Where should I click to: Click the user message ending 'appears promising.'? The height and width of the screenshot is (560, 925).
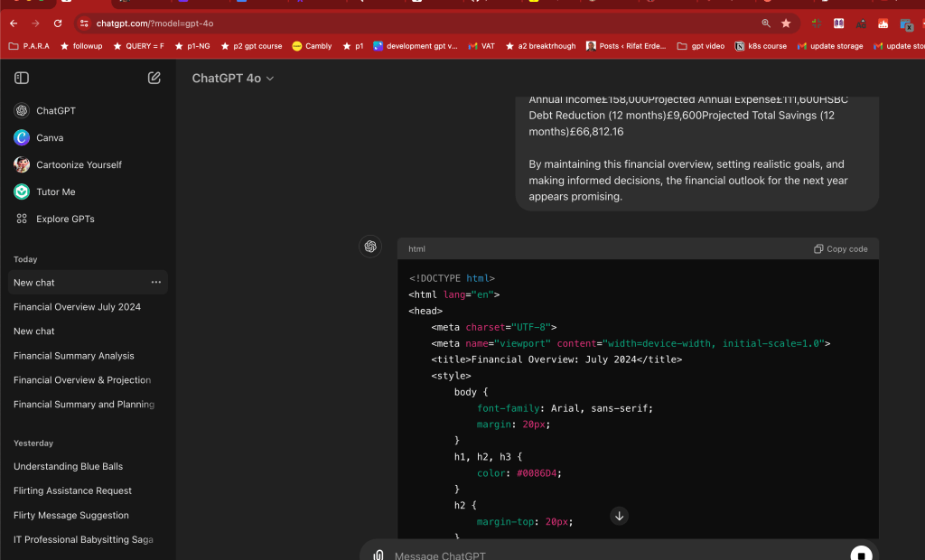696,154
